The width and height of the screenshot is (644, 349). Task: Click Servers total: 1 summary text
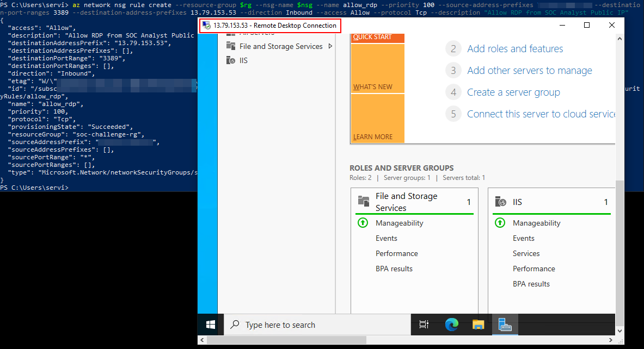464,178
